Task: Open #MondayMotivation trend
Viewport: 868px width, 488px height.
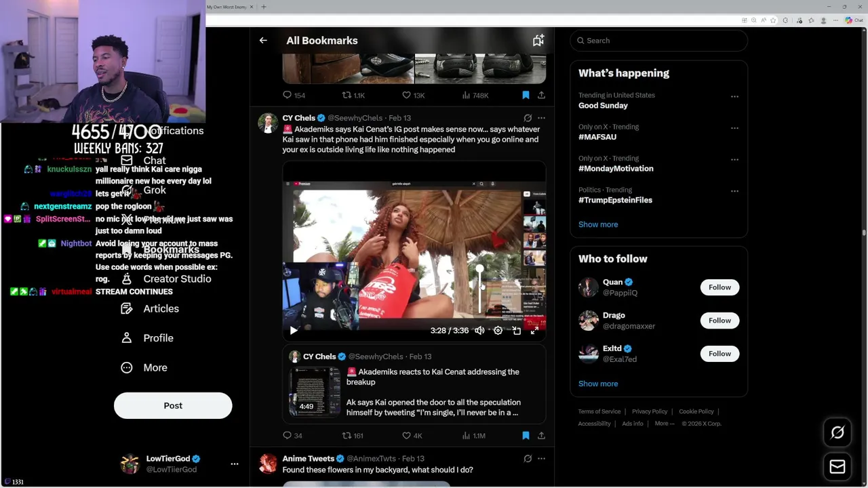Action: click(616, 169)
